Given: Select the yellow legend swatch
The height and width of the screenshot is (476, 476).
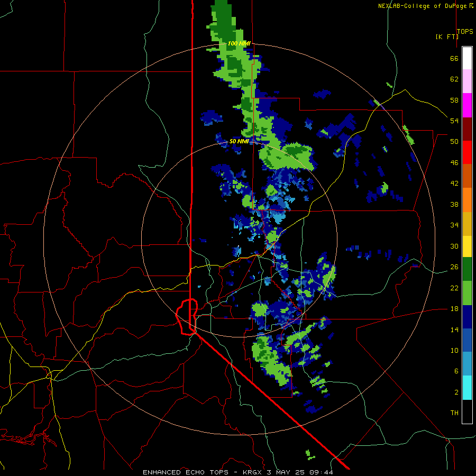Looking at the screenshot, I should point(467,246).
